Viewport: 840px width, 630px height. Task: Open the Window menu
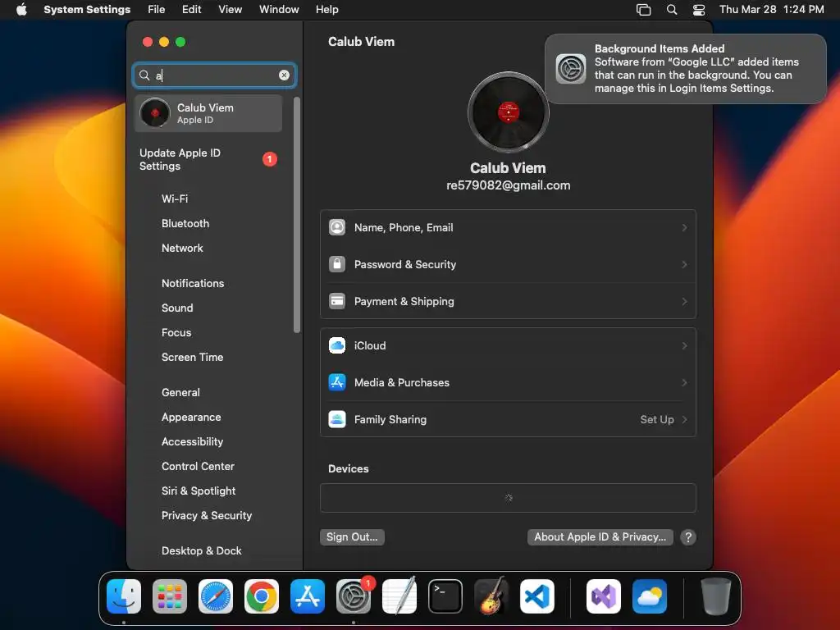click(279, 9)
